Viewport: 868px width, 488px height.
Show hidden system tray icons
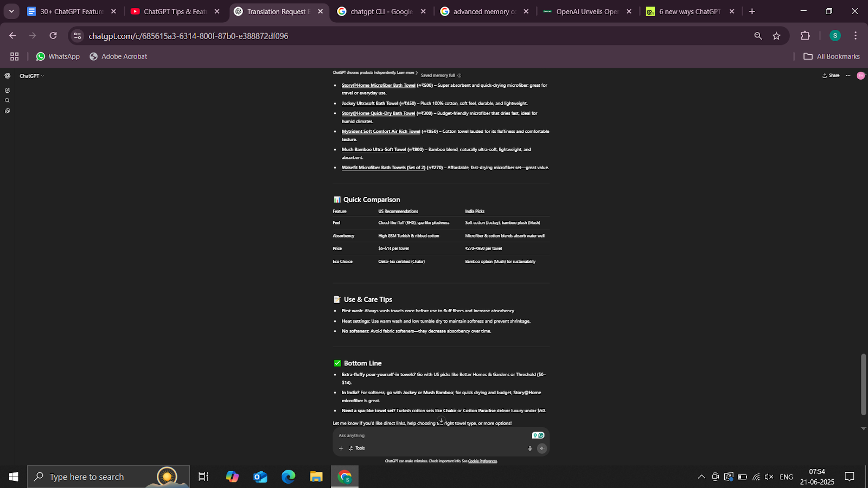(701, 477)
